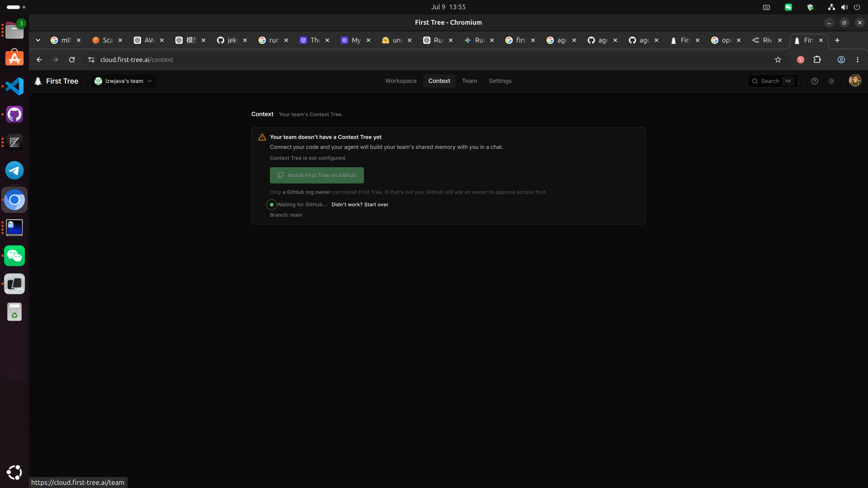Click the address bar URL field

(435, 60)
